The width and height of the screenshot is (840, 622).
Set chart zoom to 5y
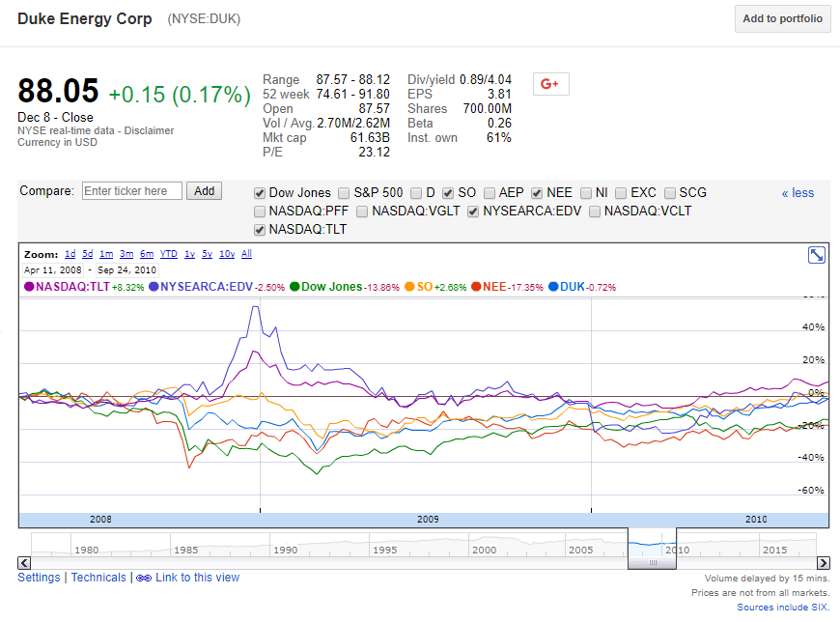pyautogui.click(x=207, y=254)
